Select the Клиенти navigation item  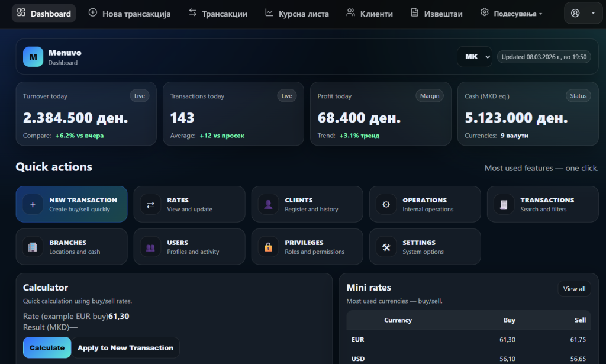click(369, 13)
